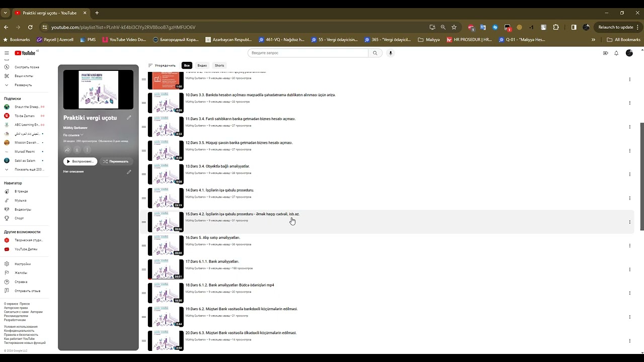The image size is (644, 362).
Task: Open options for video 18.Dərs 6.1.2
Action: 629,293
